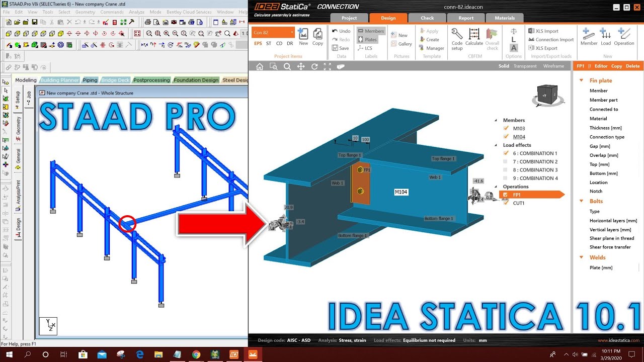Collapse the Fin plate section
Screen dimensions: 644x362
click(x=581, y=80)
